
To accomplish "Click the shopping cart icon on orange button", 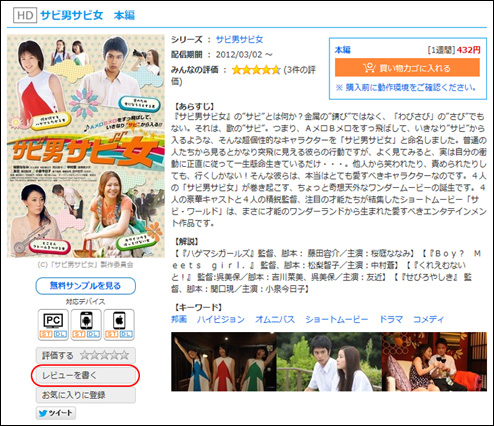I will click(x=369, y=68).
